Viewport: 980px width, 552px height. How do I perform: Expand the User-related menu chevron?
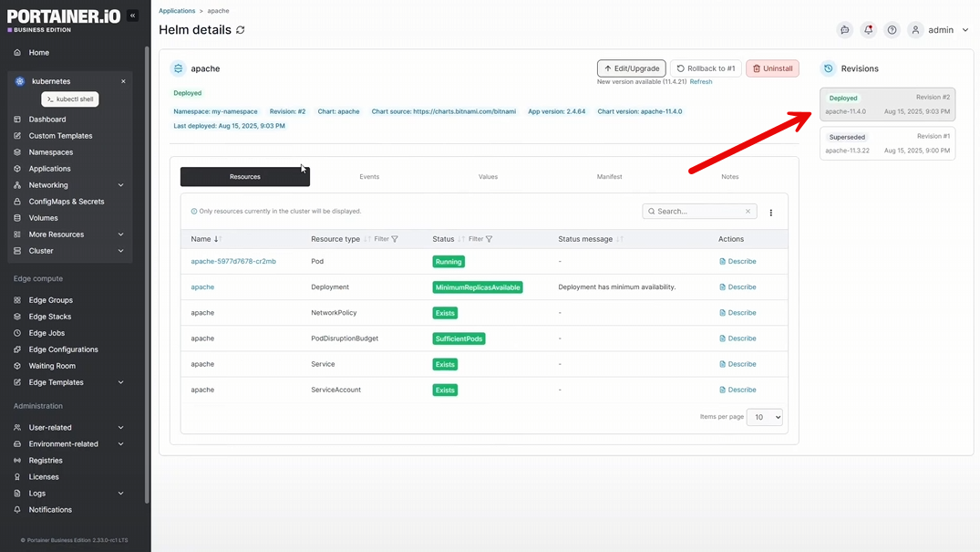(120, 427)
